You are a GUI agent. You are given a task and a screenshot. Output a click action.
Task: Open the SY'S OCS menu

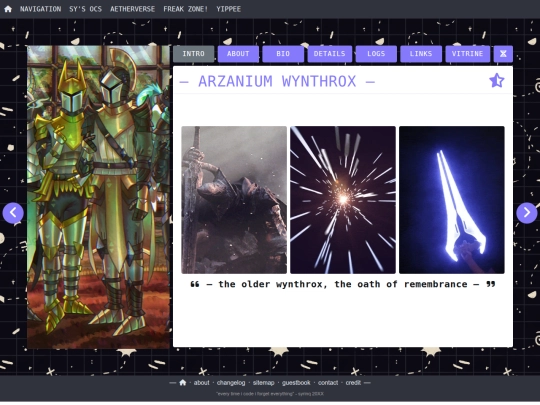[x=85, y=9]
